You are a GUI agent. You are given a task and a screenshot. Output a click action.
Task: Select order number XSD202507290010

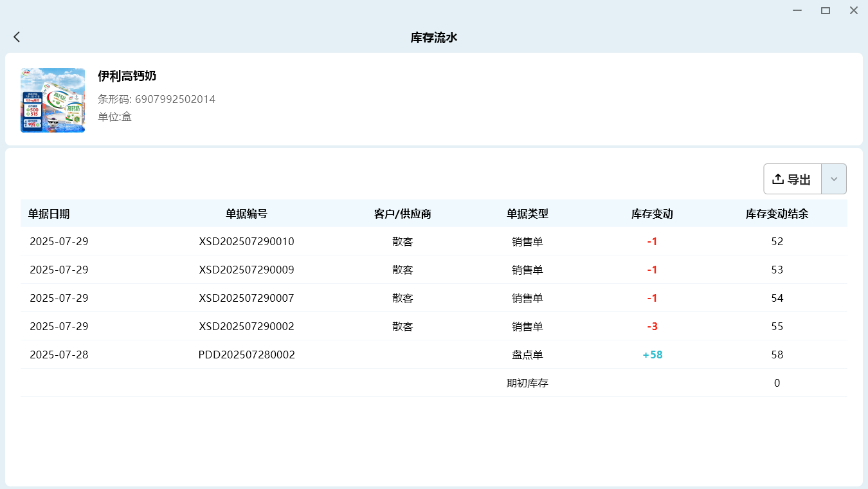(246, 242)
